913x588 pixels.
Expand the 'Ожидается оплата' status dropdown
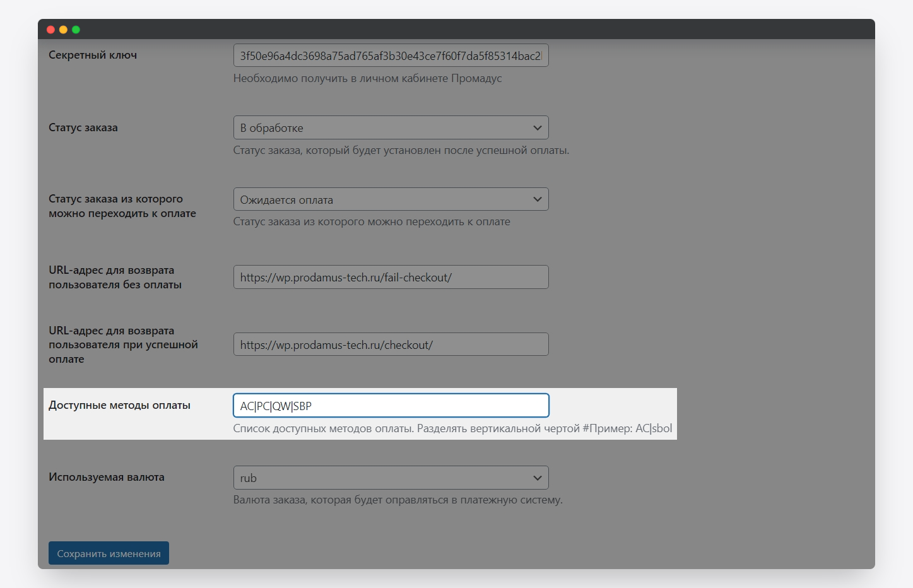click(x=391, y=199)
